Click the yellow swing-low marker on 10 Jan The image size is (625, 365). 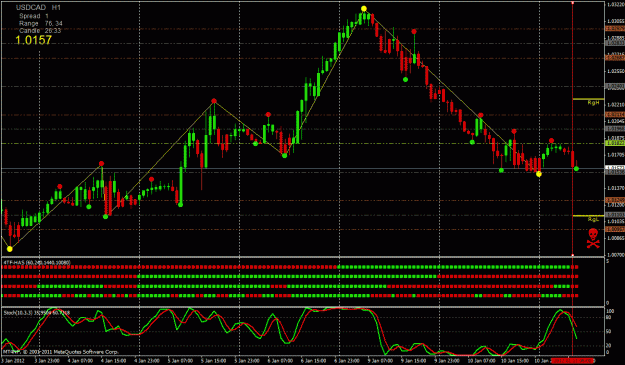539,174
